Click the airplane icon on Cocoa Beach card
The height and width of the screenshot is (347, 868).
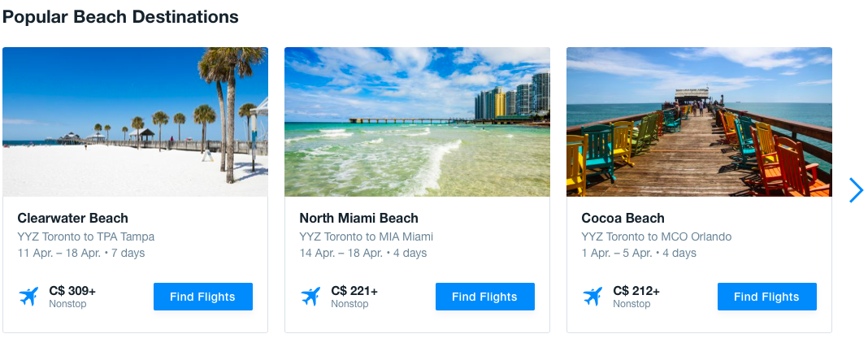pyautogui.click(x=592, y=297)
